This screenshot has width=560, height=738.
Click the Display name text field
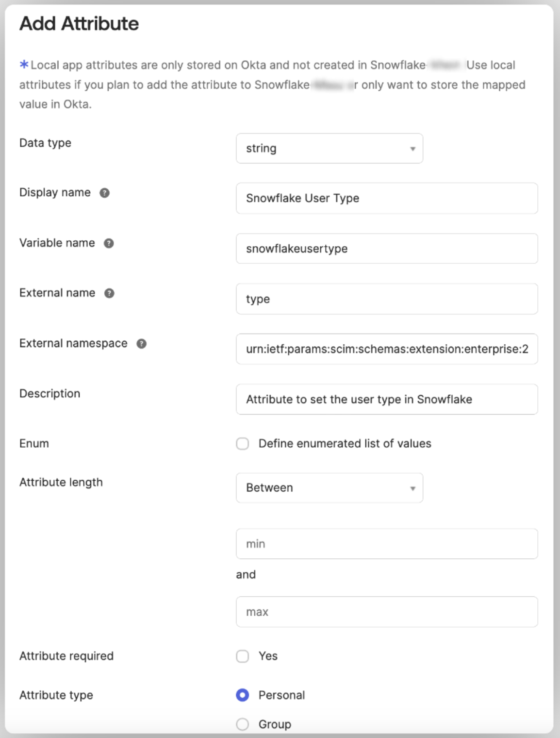(386, 199)
